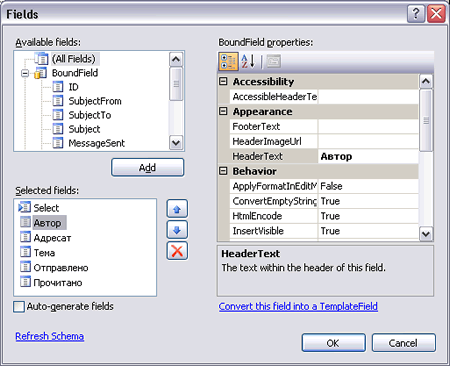Move selected field up with blue arrow
This screenshot has height=366, width=450.
coord(177,209)
